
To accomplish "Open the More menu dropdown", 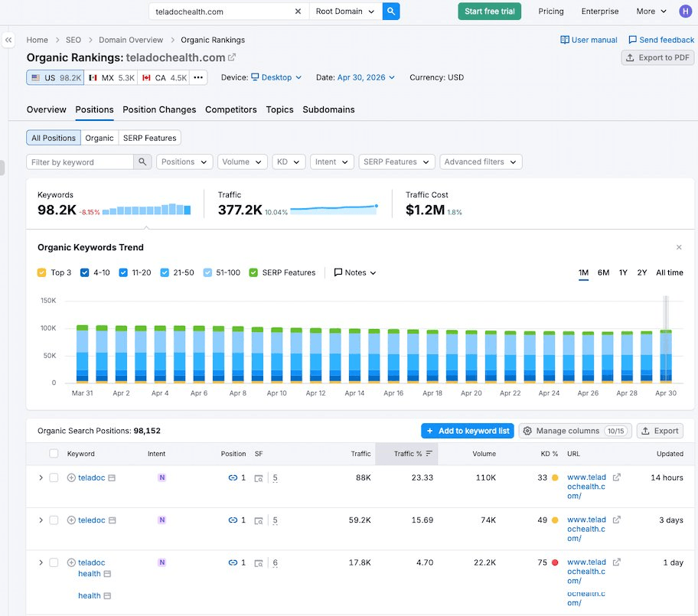I will [651, 11].
